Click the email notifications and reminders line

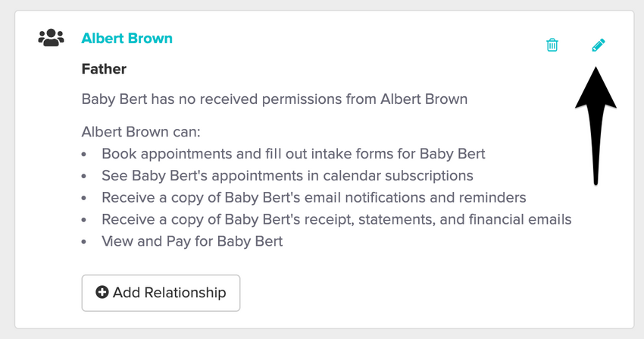(x=314, y=198)
